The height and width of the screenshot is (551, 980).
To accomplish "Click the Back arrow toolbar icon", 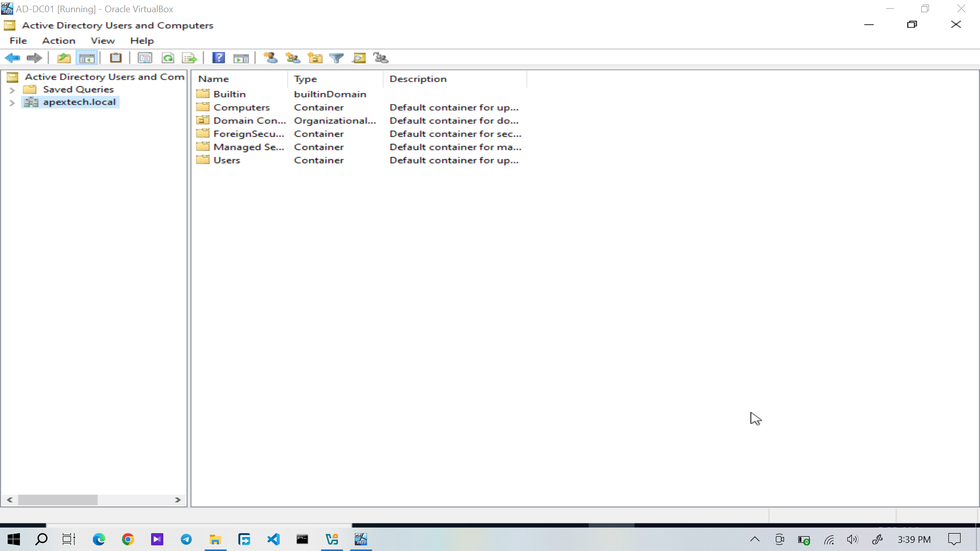I will 12,58.
